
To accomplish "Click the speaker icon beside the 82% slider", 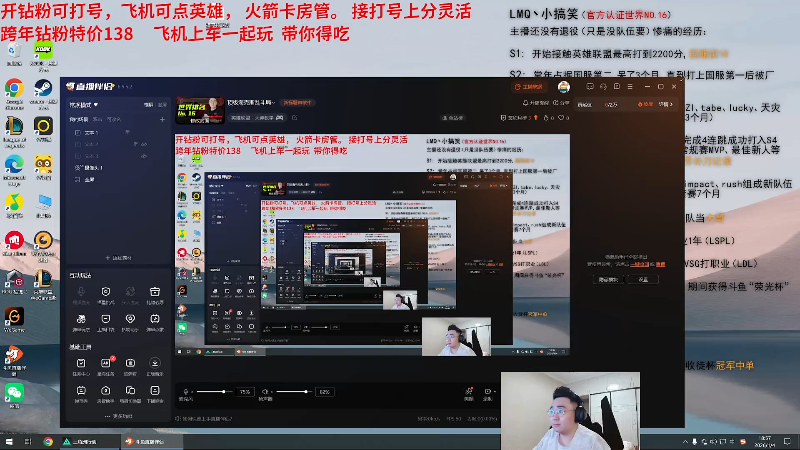I will pos(265,392).
